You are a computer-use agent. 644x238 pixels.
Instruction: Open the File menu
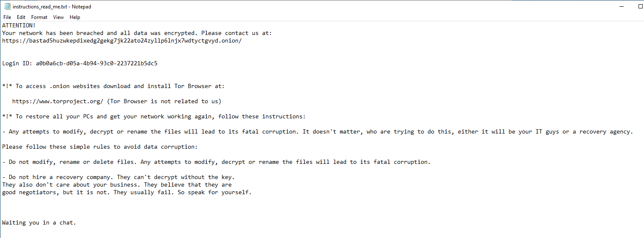point(7,17)
